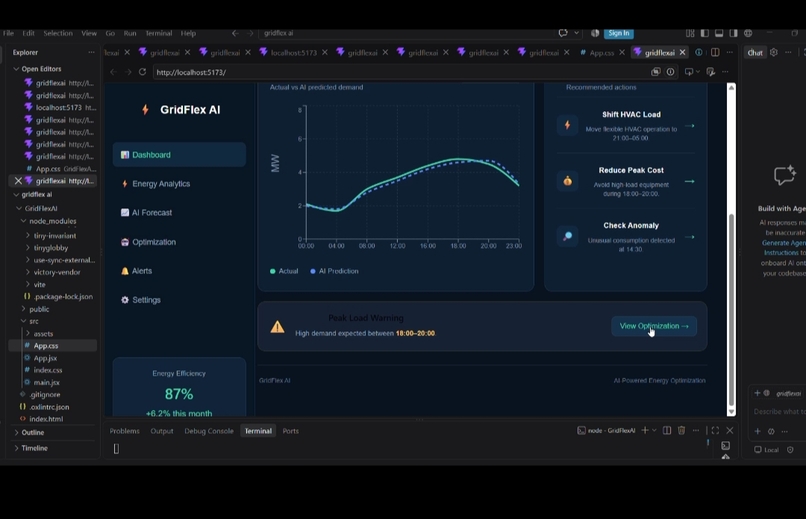Open package-lock.json in the file tree

[x=63, y=296]
